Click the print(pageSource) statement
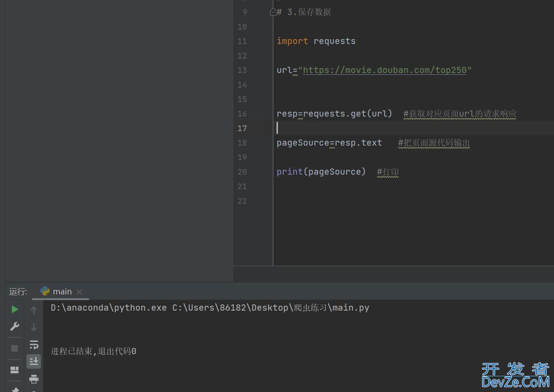This screenshot has height=392, width=554. [x=321, y=172]
